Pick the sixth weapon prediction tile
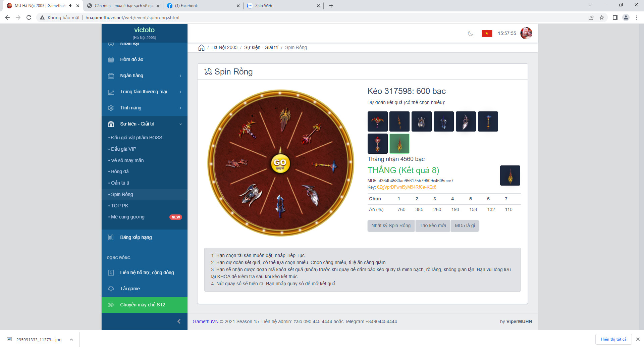644x349 pixels. click(x=488, y=121)
